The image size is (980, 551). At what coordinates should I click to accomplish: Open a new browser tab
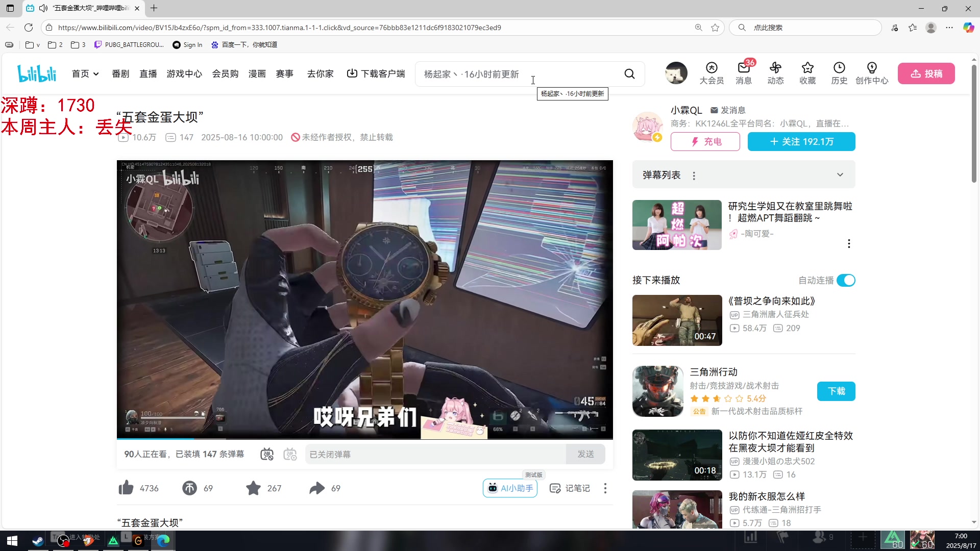(x=154, y=8)
